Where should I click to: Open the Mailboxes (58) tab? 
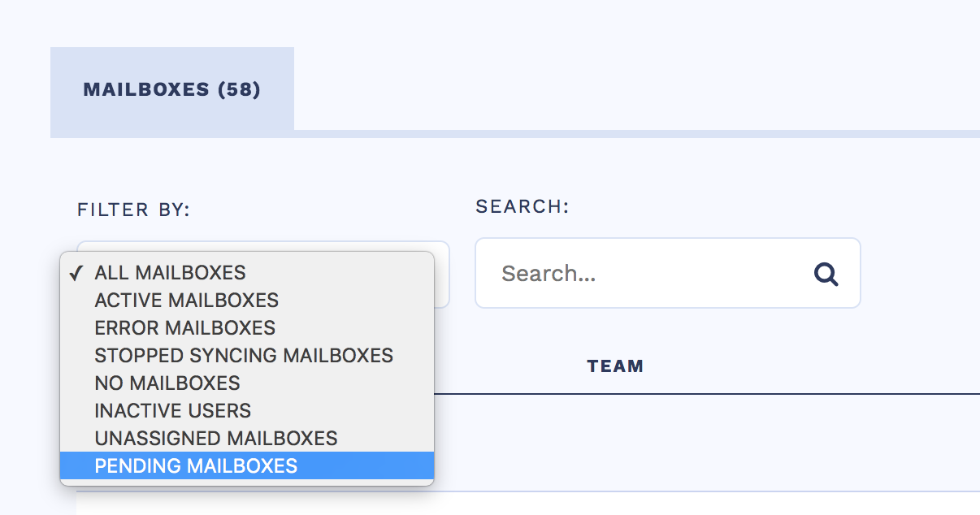coord(171,89)
